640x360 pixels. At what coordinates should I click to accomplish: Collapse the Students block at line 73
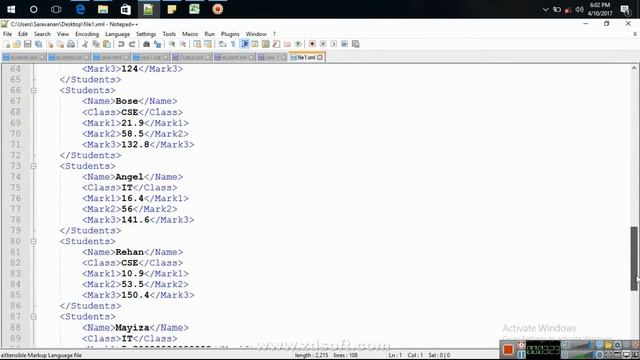point(33,166)
